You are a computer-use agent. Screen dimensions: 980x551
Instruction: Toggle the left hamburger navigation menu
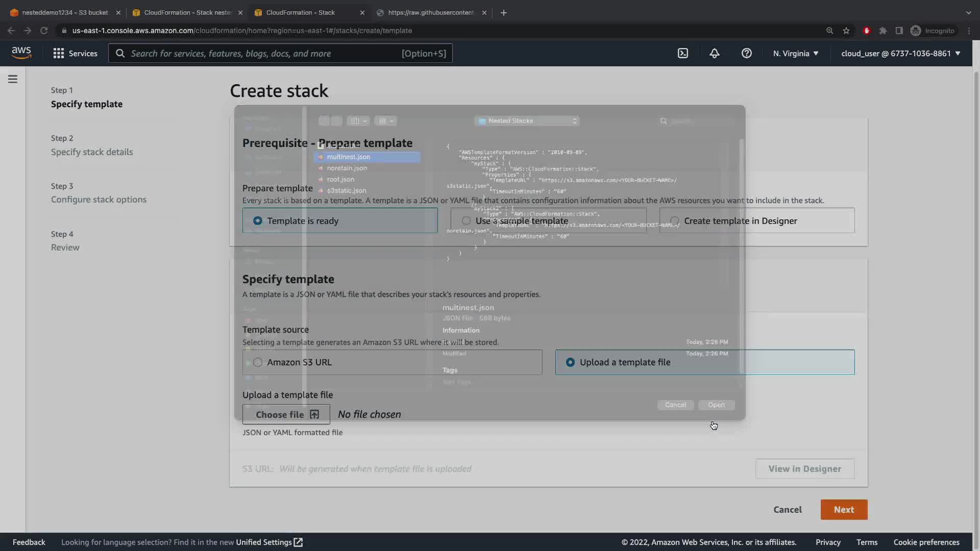pos(13,79)
